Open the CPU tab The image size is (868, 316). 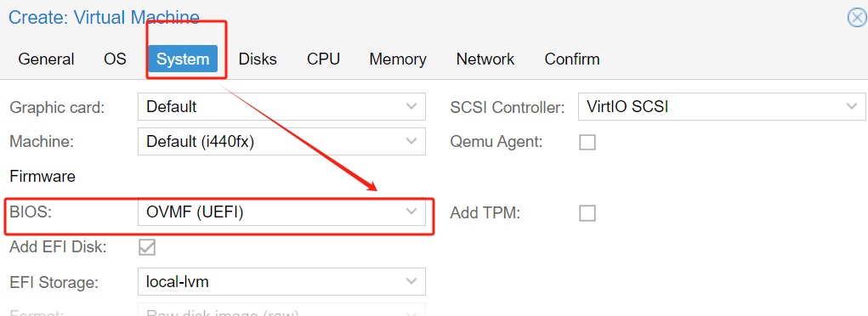point(323,59)
